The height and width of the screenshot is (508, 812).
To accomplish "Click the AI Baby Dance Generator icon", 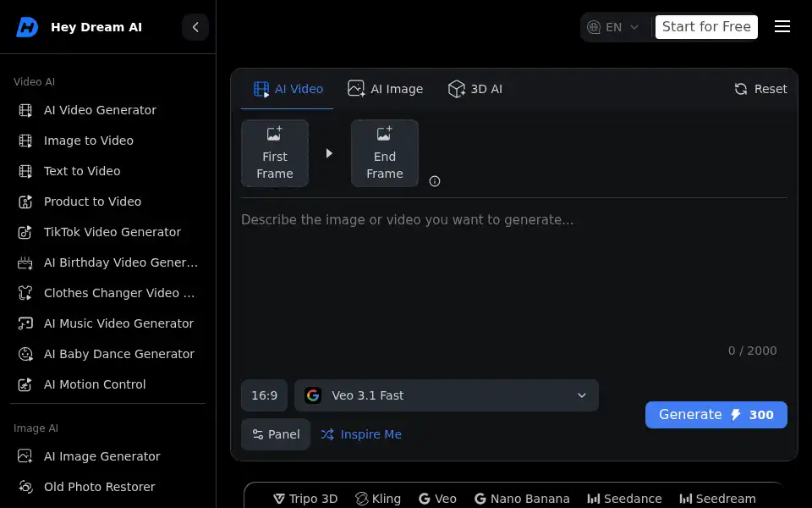I will point(25,354).
